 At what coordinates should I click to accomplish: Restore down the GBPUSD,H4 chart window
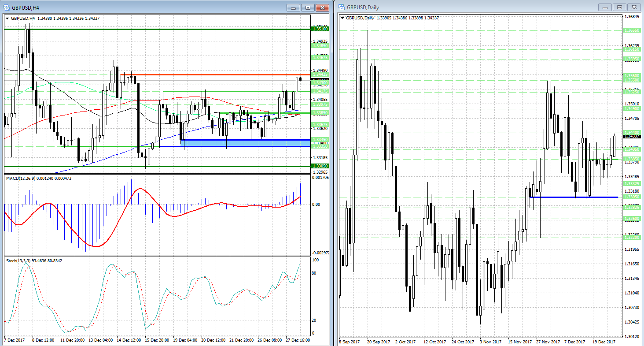pyautogui.click(x=308, y=7)
